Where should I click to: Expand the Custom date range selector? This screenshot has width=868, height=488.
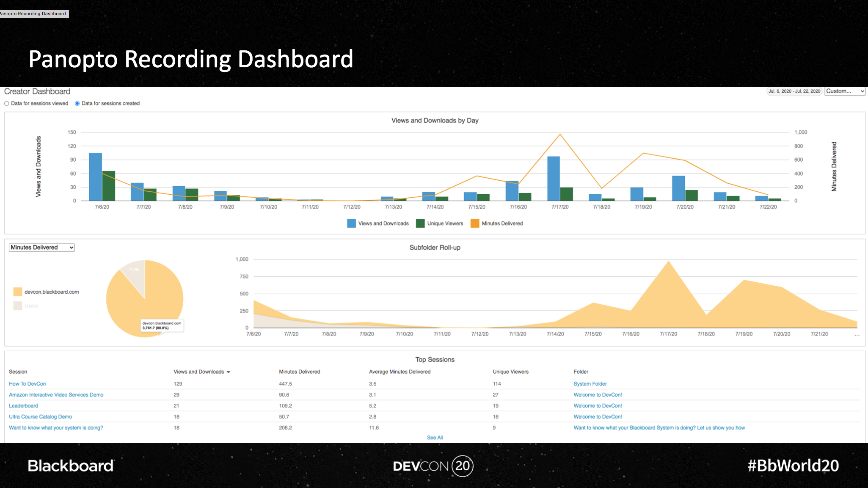click(x=844, y=92)
